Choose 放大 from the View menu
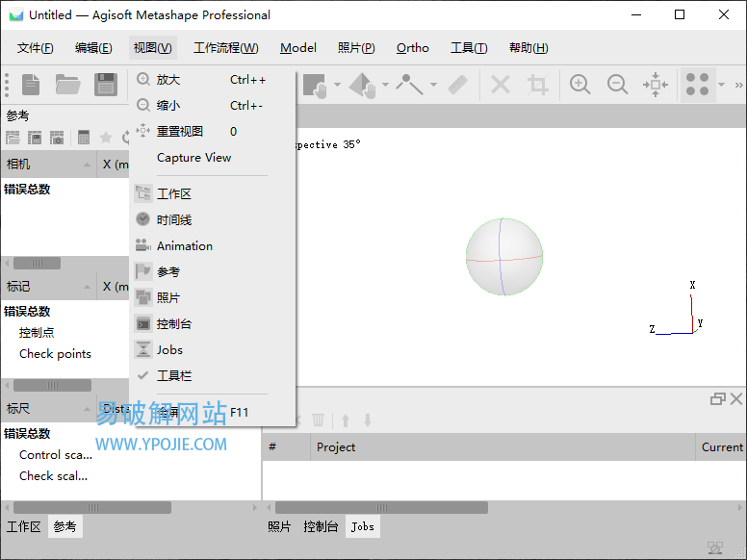The width and height of the screenshot is (747, 560). click(212, 80)
